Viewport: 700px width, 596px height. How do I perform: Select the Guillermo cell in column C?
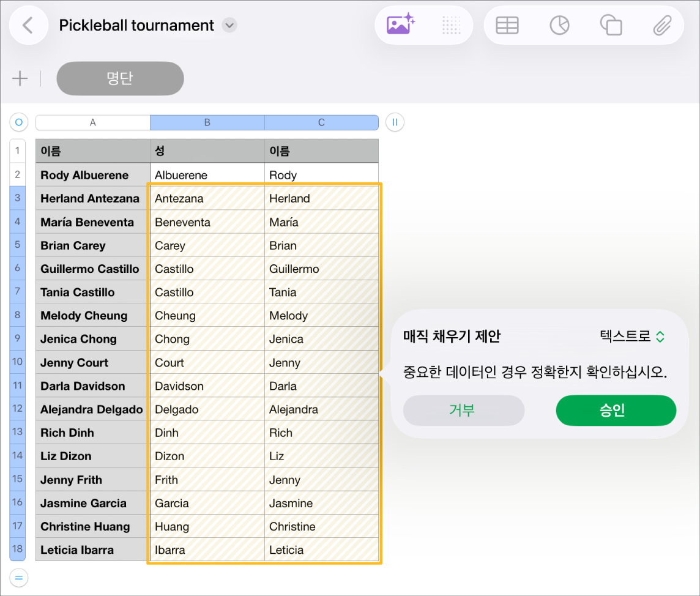pyautogui.click(x=321, y=269)
